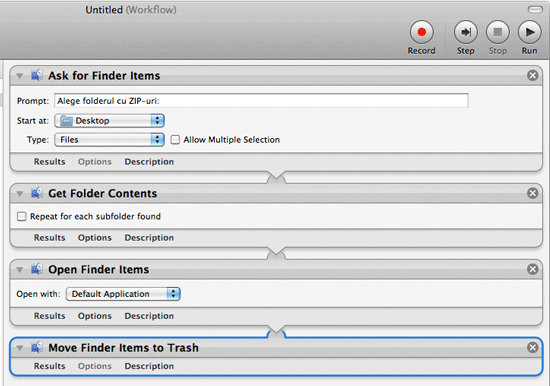This screenshot has width=550, height=386.
Task: Remove the Open Finder Items action
Action: coord(532,269)
